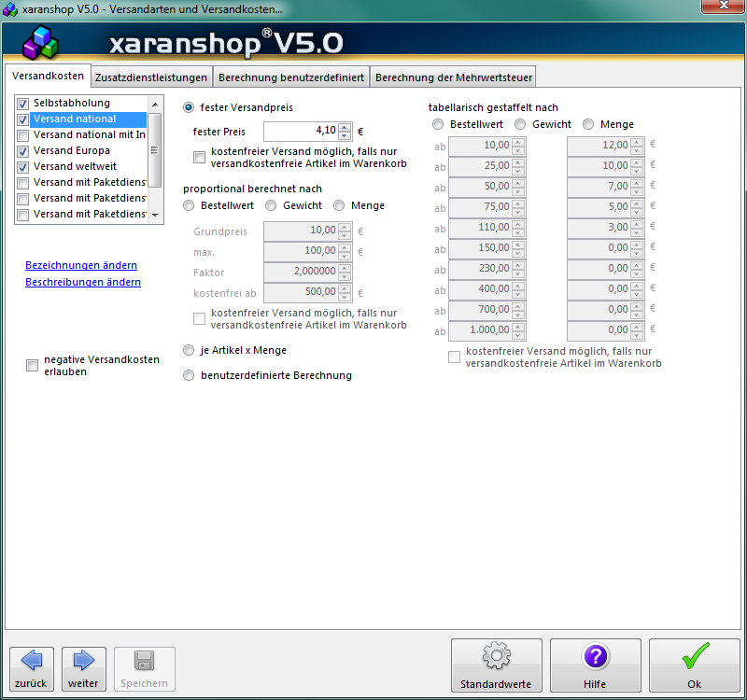Check kostenfreier Versand box under proportional section
747x700 pixels.
click(199, 318)
